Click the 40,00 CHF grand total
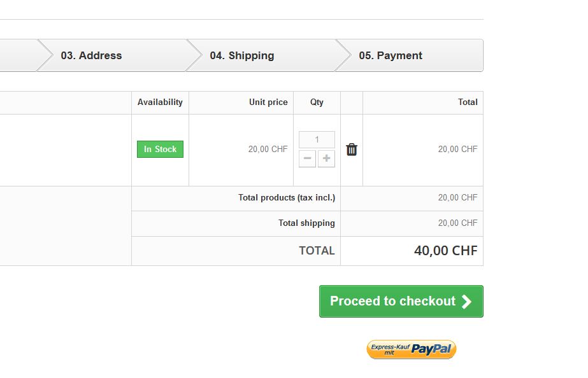Image resolution: width=588 pixels, height=378 pixels. [445, 251]
